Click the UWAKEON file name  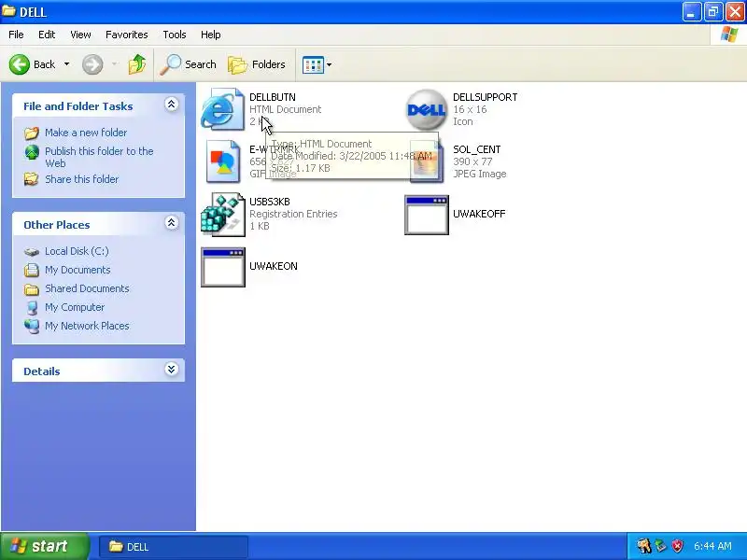[x=274, y=266]
